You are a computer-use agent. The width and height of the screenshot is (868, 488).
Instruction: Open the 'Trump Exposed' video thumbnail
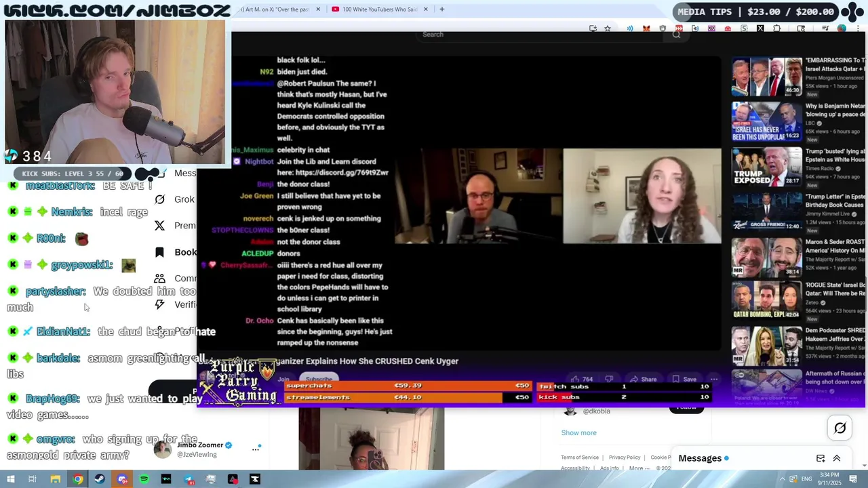[x=766, y=166]
